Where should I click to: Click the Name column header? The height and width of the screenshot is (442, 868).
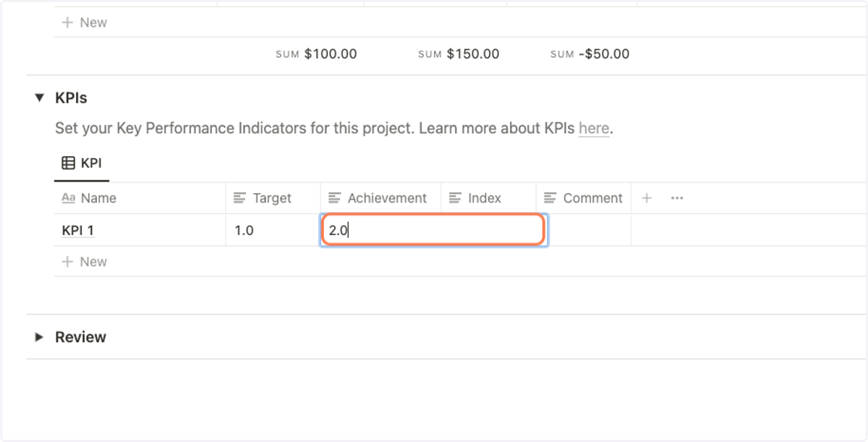coord(140,198)
